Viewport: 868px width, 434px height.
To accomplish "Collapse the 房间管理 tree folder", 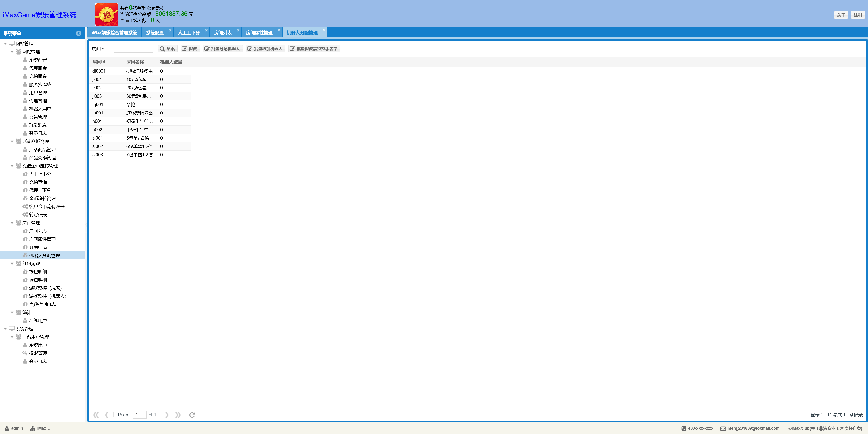I will tap(12, 223).
